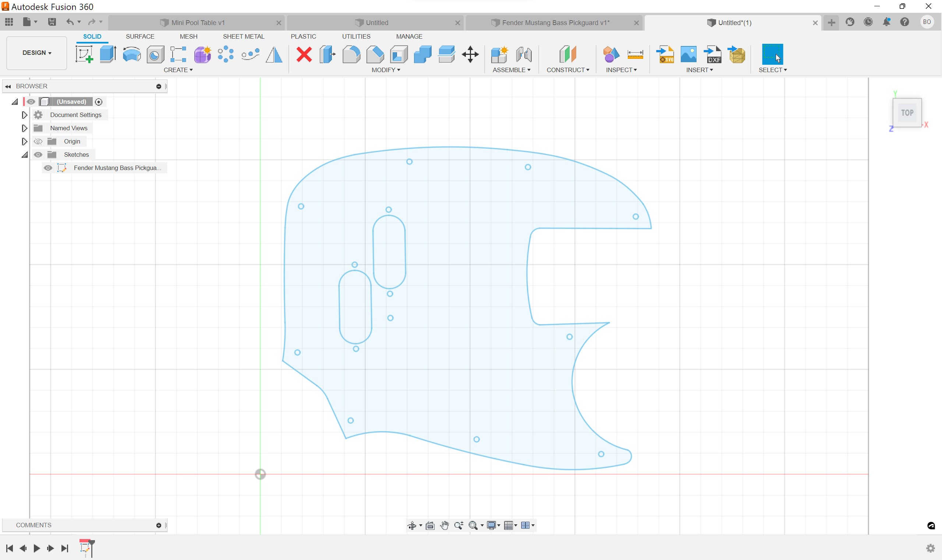Open the Measure tool in Inspect
The image size is (942, 560).
pyautogui.click(x=636, y=54)
